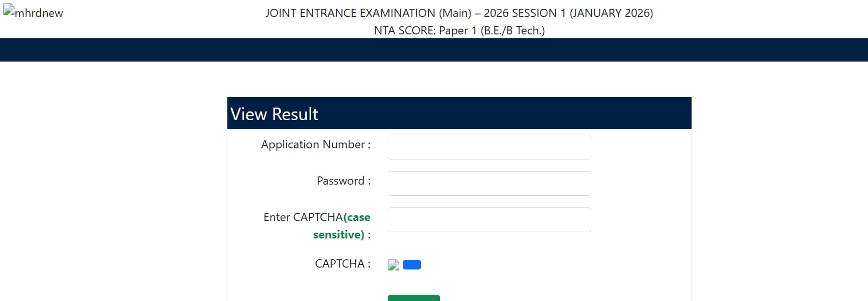Click the NTA SCORE text
Screen dimensions: 868x301
[404, 31]
